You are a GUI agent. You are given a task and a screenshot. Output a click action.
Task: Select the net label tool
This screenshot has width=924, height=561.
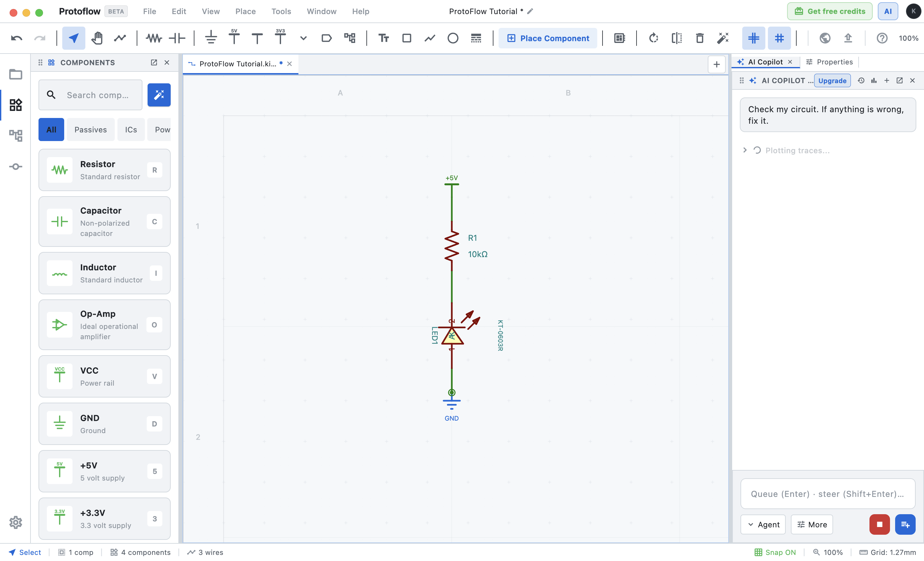(327, 38)
